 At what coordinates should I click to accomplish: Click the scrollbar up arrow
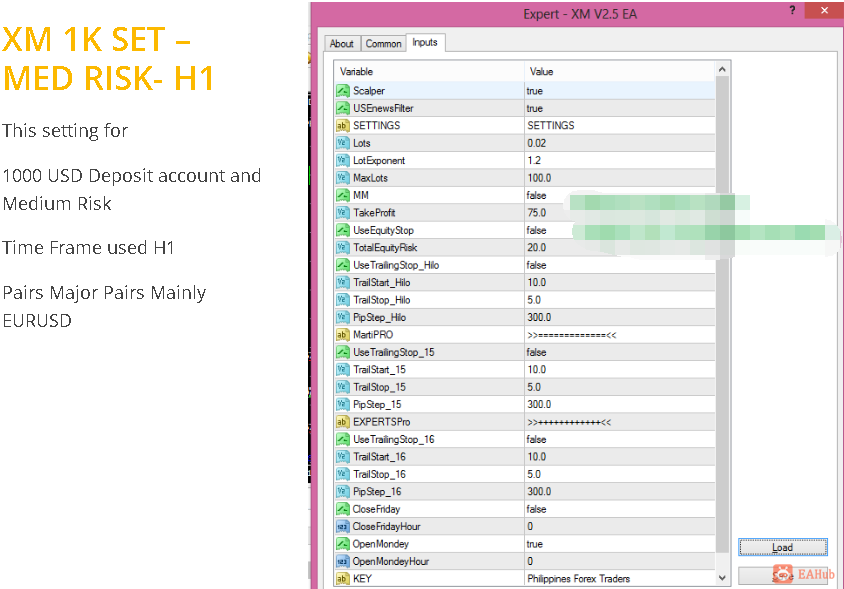tap(722, 69)
